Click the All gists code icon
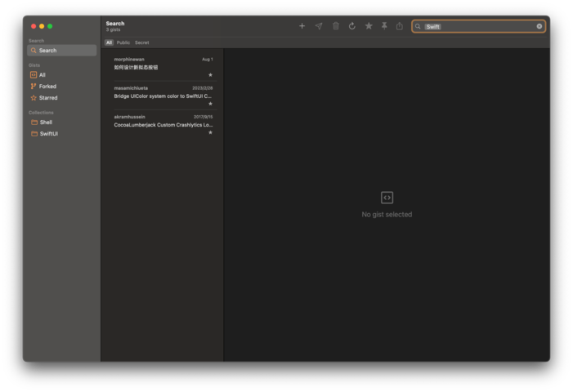This screenshot has height=392, width=573. point(34,75)
